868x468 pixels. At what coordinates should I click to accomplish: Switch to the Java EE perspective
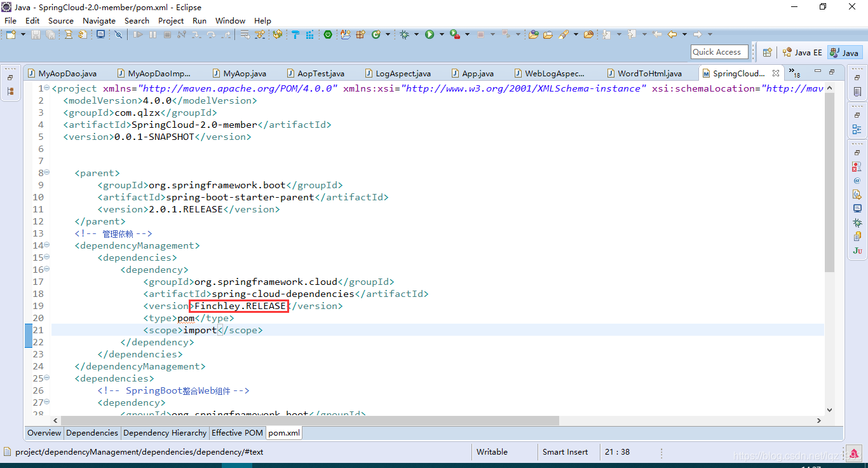tap(802, 53)
